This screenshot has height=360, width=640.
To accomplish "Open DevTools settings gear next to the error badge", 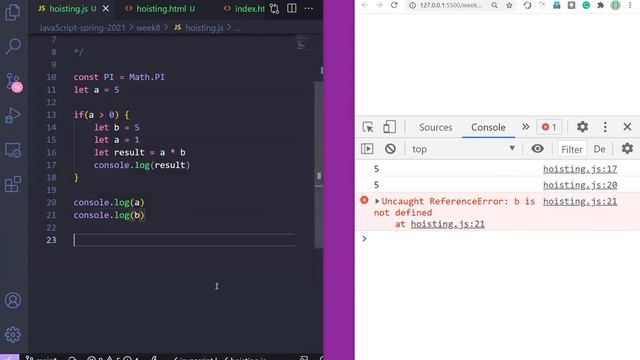I will 582,127.
